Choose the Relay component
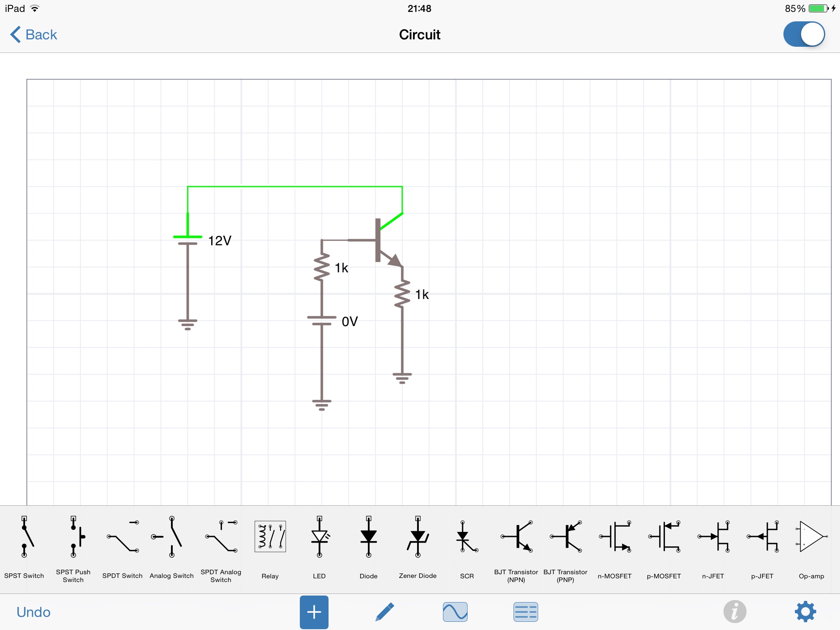 click(x=270, y=536)
